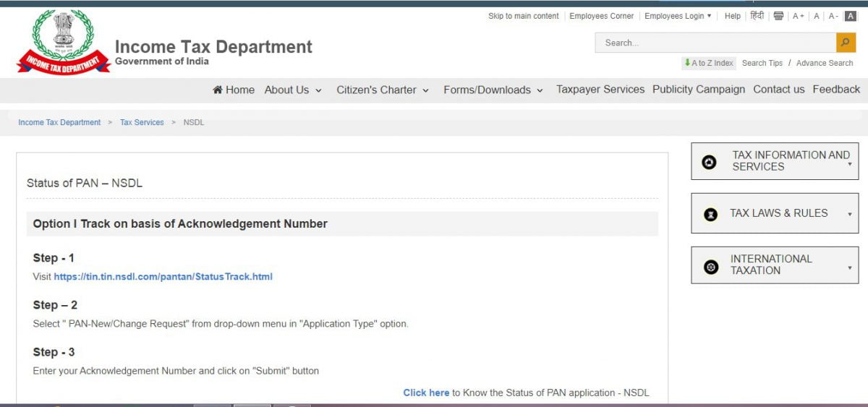
Task: Reset font size with normal A
Action: [x=817, y=16]
